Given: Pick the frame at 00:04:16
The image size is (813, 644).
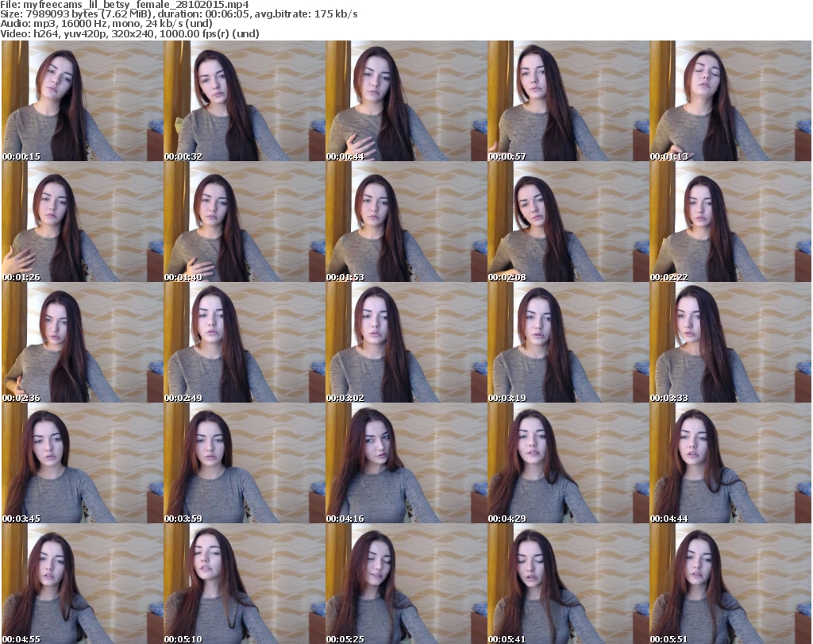Looking at the screenshot, I should [x=406, y=463].
